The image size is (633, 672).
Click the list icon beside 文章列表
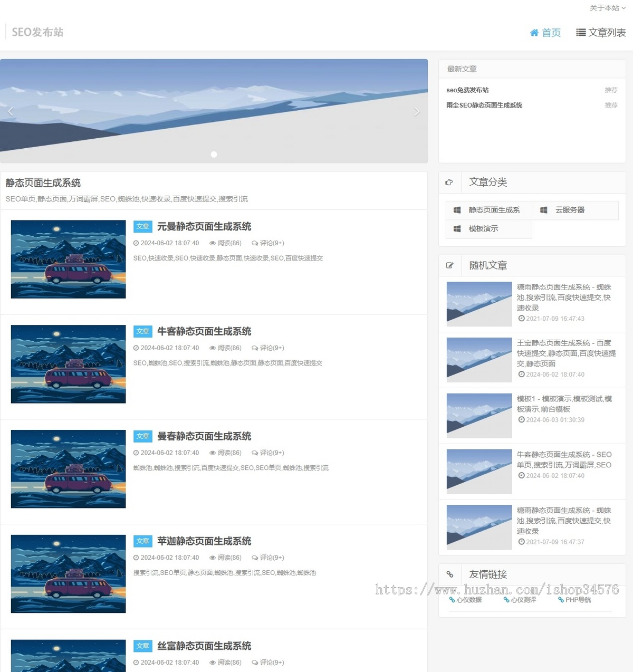pos(581,33)
